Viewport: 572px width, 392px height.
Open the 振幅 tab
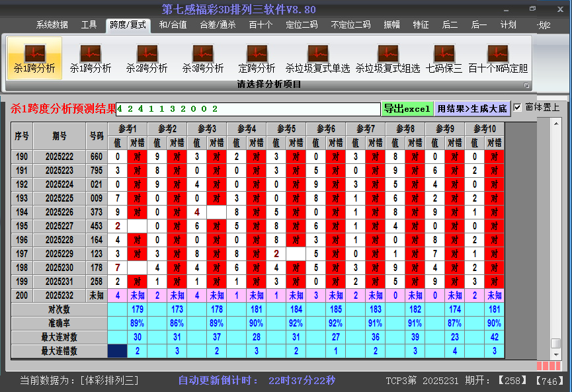click(x=391, y=25)
